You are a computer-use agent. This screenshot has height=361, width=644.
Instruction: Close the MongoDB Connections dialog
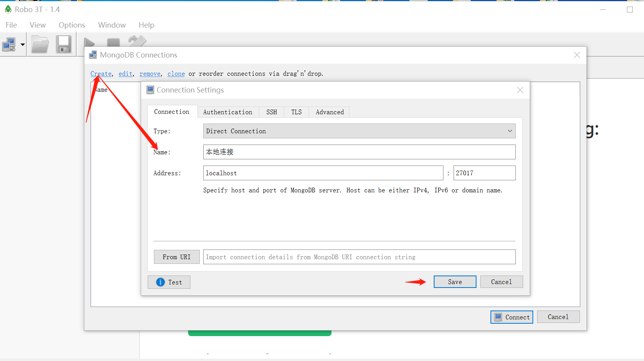(577, 55)
